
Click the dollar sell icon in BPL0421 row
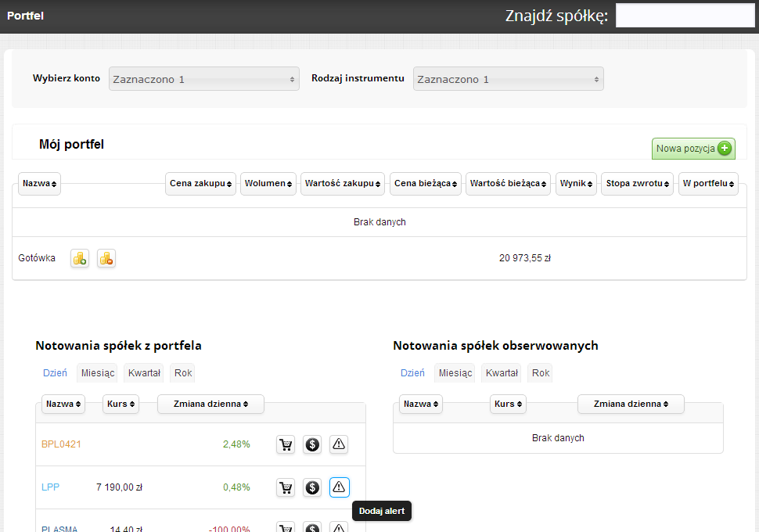click(312, 444)
